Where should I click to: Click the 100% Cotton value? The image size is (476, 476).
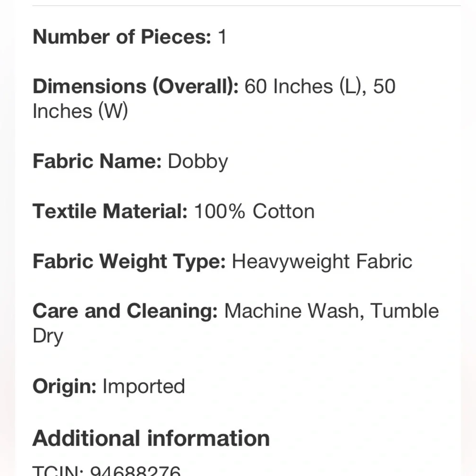point(254,211)
